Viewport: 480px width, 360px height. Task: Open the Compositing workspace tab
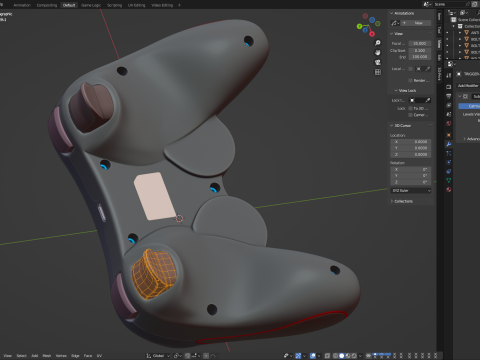[47, 5]
